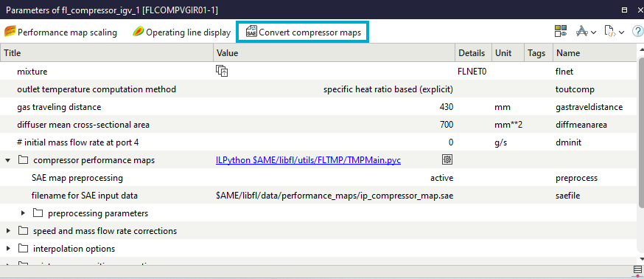Click flnet name cell
Image resolution: width=644 pixels, height=279 pixels.
pyautogui.click(x=564, y=71)
